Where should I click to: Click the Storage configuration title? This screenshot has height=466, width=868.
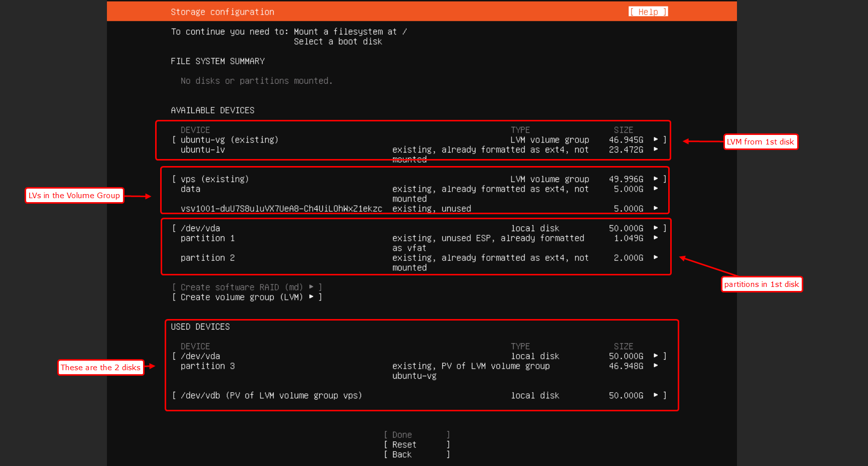222,12
